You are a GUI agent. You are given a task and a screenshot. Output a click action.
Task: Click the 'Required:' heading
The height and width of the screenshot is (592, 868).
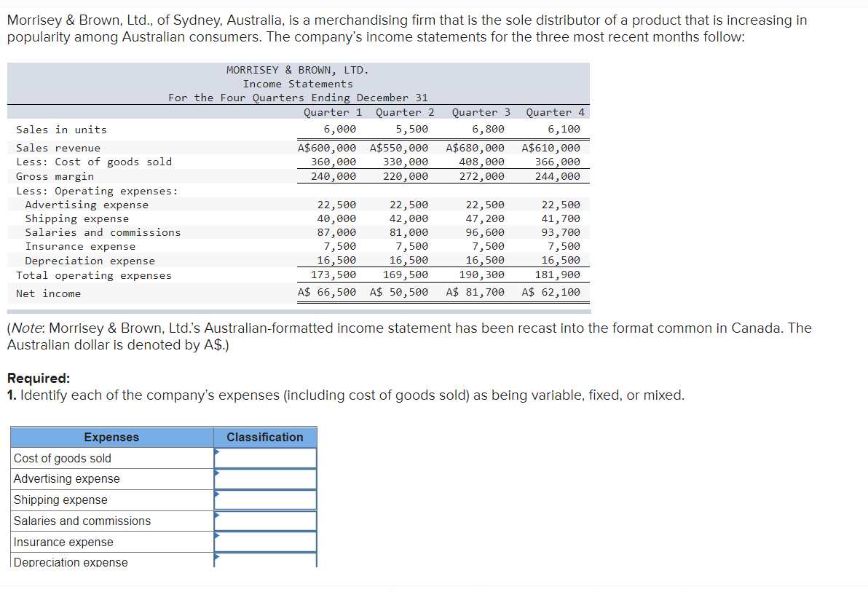click(x=38, y=378)
